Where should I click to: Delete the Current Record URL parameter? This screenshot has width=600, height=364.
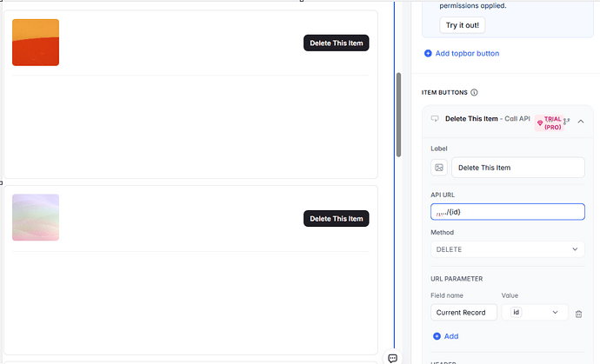[578, 314]
